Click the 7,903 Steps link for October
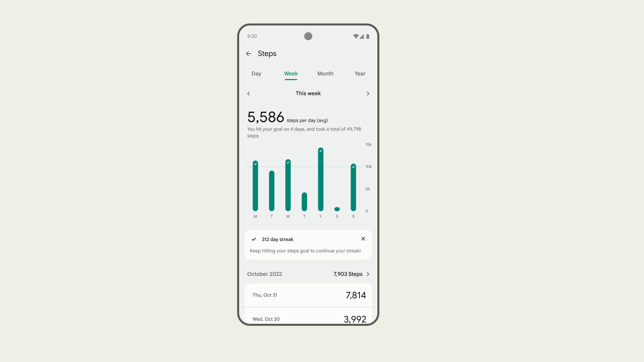The image size is (644, 362). (352, 274)
